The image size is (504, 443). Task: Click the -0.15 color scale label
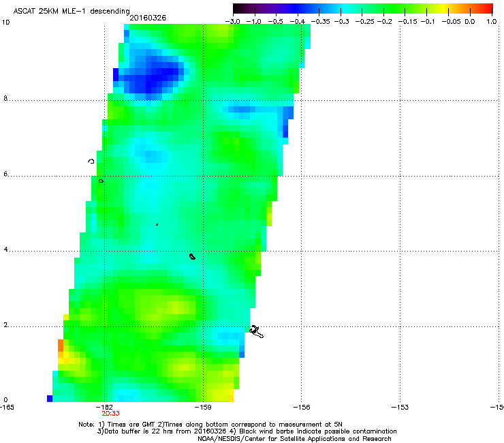coord(407,22)
